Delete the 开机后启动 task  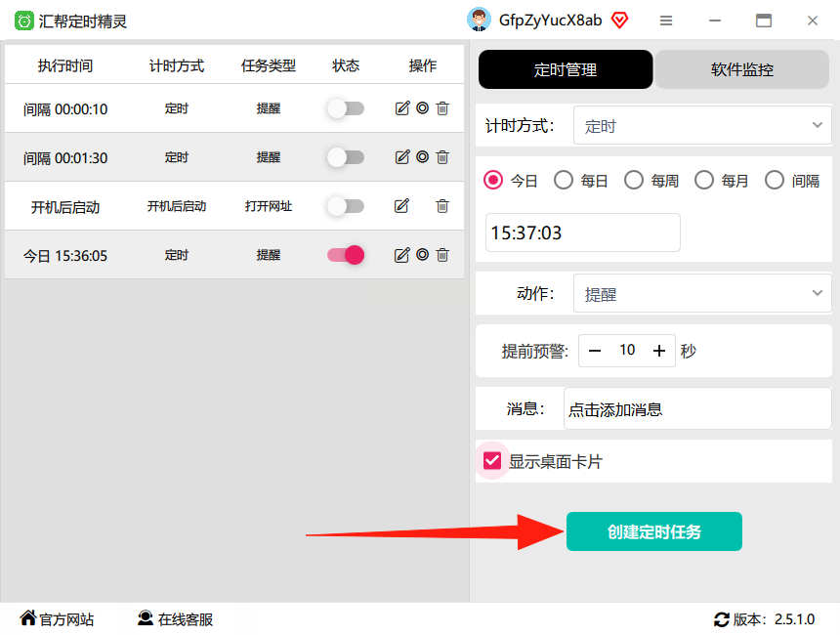tap(442, 206)
